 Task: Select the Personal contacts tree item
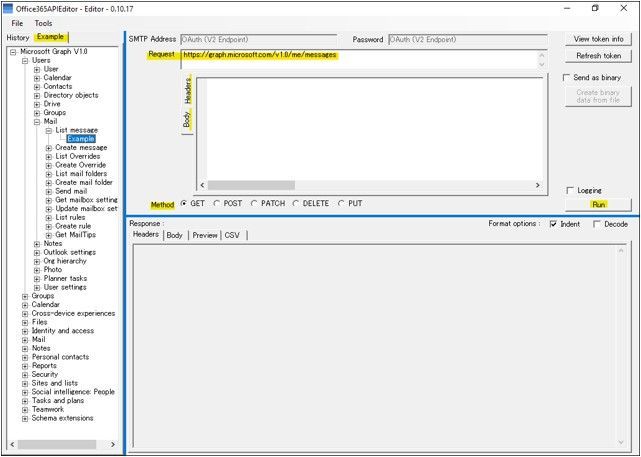61,357
